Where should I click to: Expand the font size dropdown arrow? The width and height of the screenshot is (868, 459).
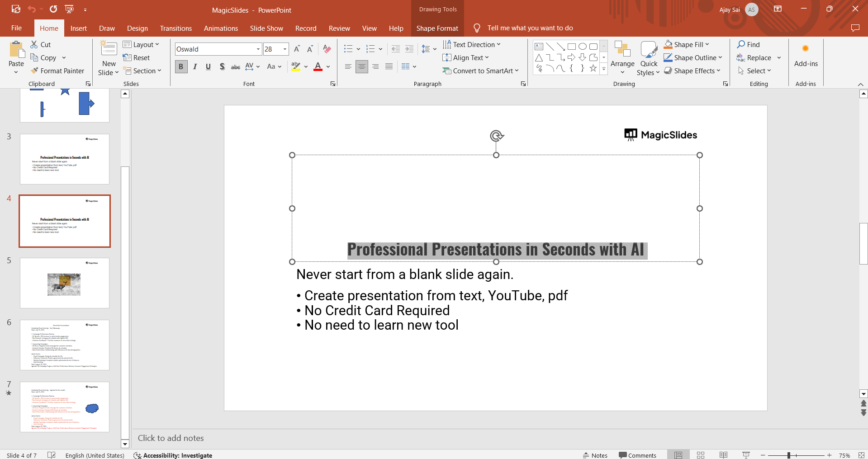(x=285, y=49)
